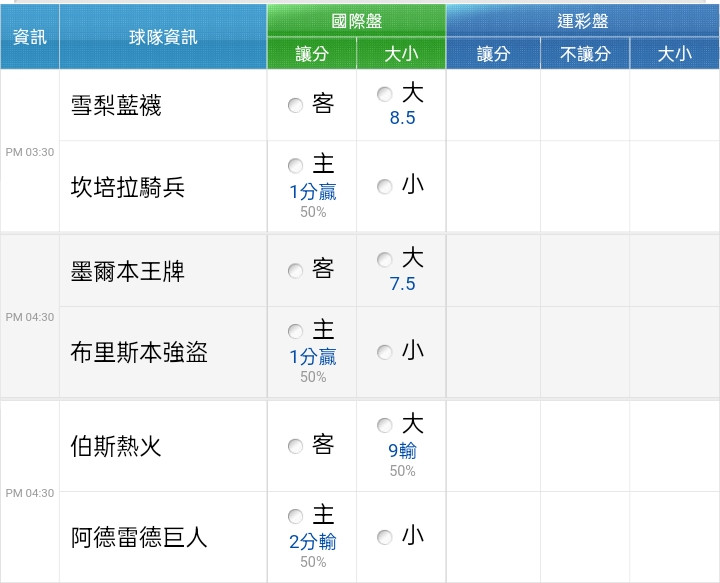
Task: Open team info for 坎培拉騎兵
Action: 128,187
